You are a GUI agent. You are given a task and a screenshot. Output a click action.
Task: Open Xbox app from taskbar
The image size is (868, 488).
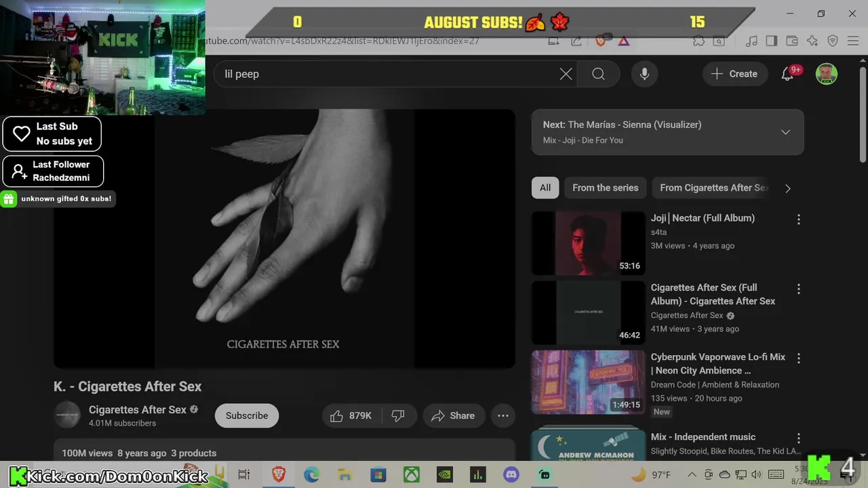412,474
